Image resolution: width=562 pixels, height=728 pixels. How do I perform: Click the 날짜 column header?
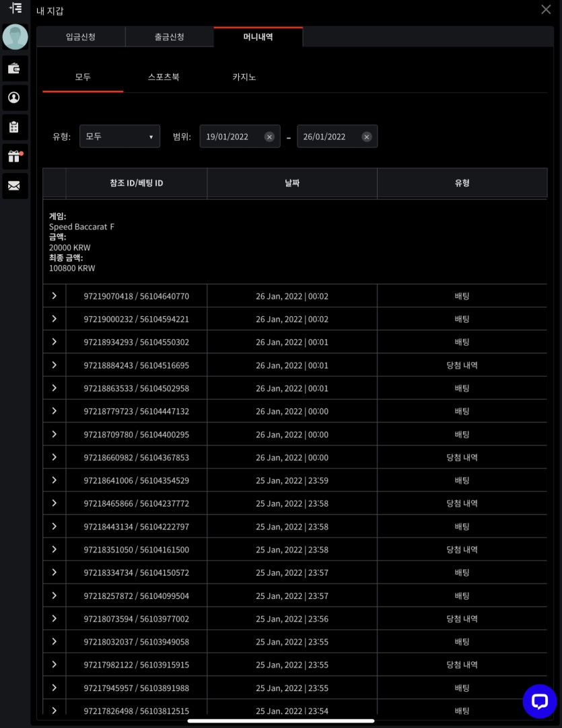(292, 183)
